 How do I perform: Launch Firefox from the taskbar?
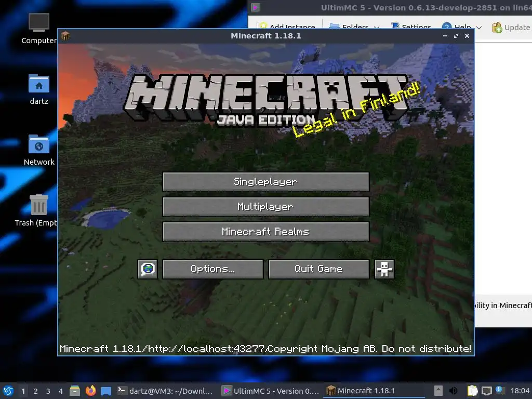pos(90,391)
